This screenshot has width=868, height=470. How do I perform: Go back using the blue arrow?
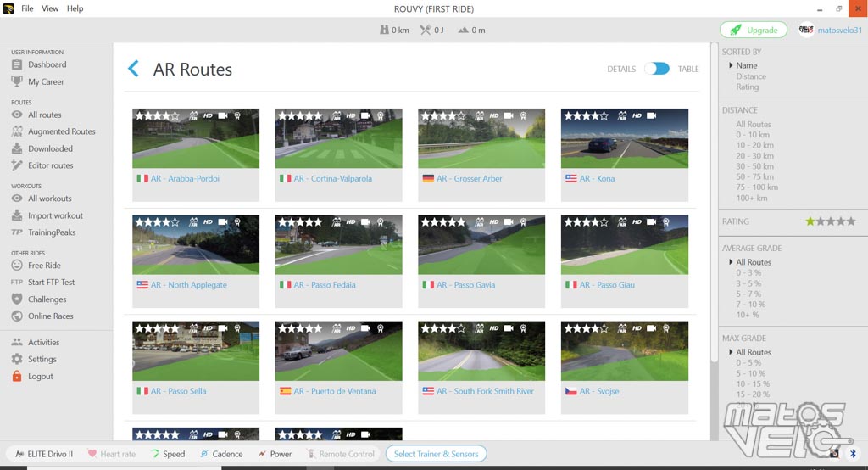[133, 69]
